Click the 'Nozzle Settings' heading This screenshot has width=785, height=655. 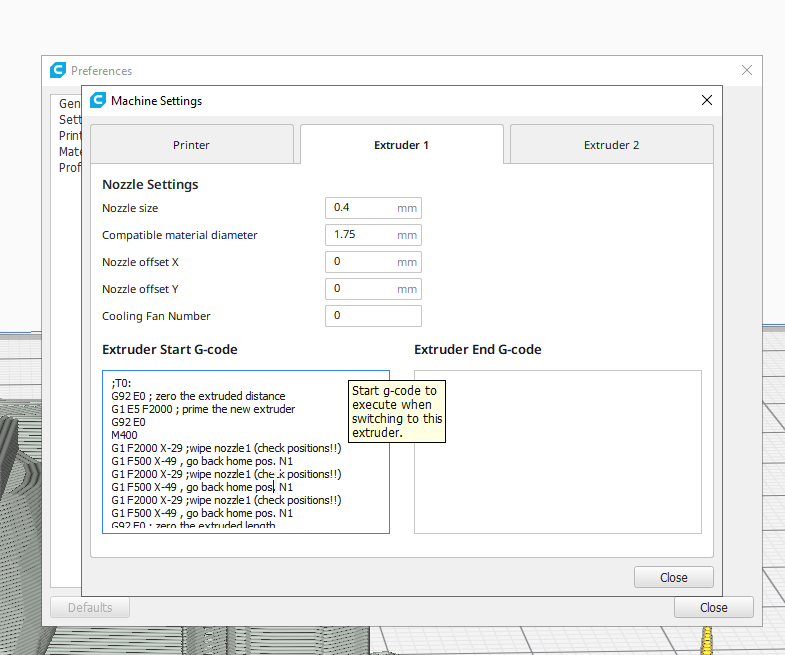pos(150,185)
